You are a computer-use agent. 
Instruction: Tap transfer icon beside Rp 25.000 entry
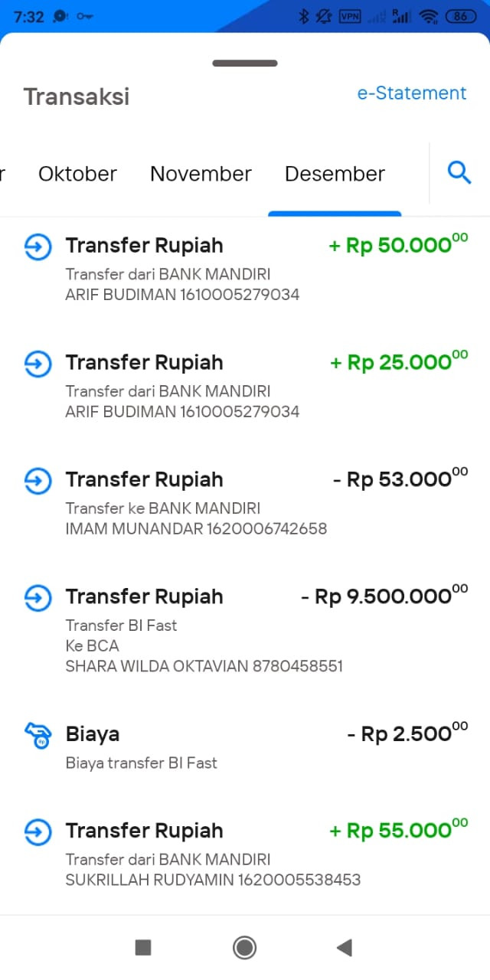(x=38, y=363)
